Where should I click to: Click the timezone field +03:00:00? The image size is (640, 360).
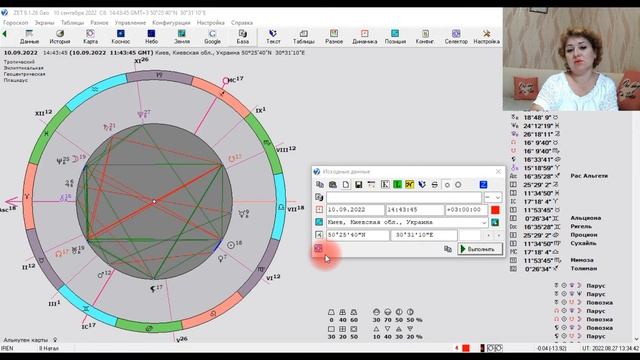pos(466,210)
